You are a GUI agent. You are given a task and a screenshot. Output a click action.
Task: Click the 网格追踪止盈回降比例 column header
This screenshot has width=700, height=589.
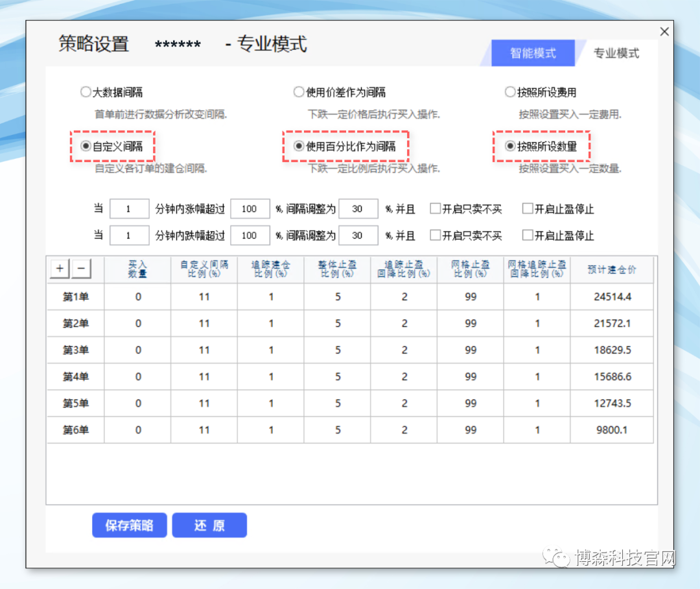[537, 269]
